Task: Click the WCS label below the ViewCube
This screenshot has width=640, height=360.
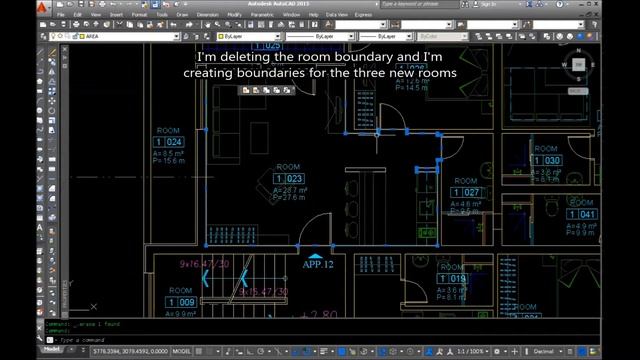Action: [x=578, y=91]
